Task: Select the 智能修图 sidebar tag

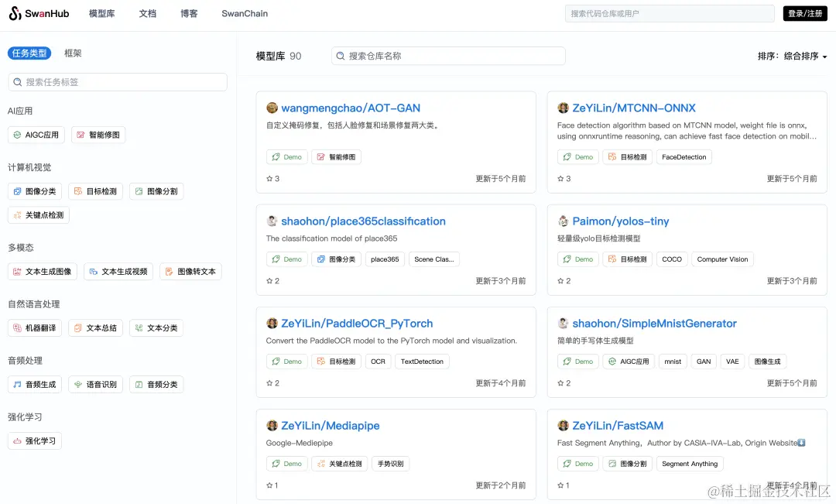Action: [x=98, y=135]
